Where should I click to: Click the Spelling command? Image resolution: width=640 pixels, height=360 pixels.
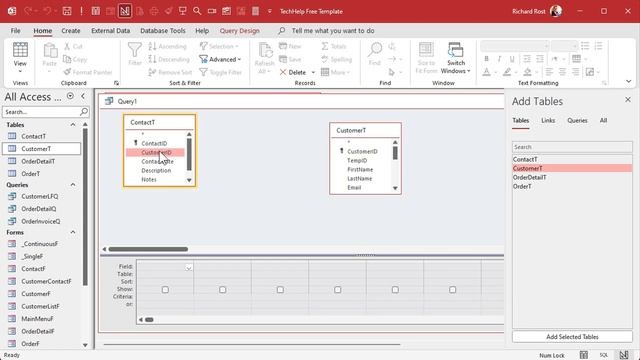(337, 60)
